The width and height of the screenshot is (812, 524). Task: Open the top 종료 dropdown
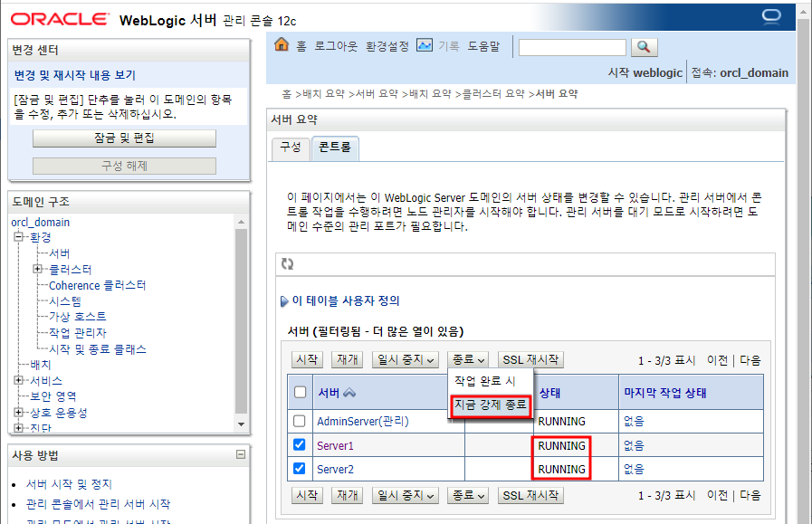[x=468, y=359]
